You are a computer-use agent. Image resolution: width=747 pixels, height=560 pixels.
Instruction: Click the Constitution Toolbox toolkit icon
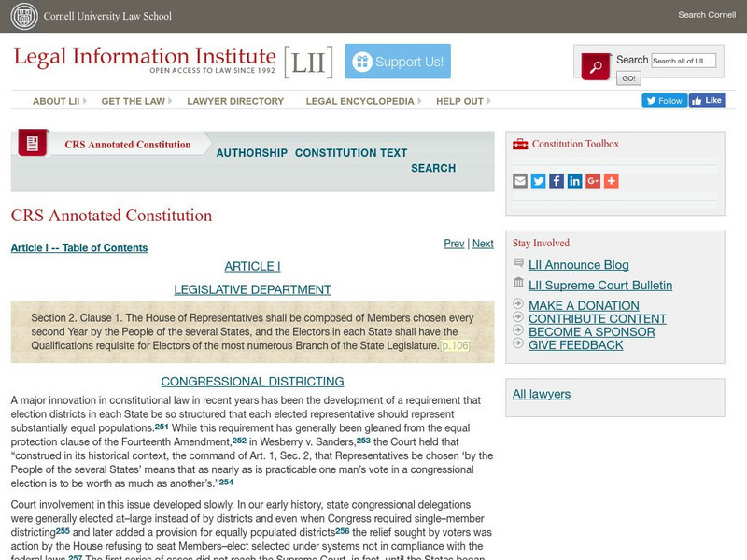[520, 145]
